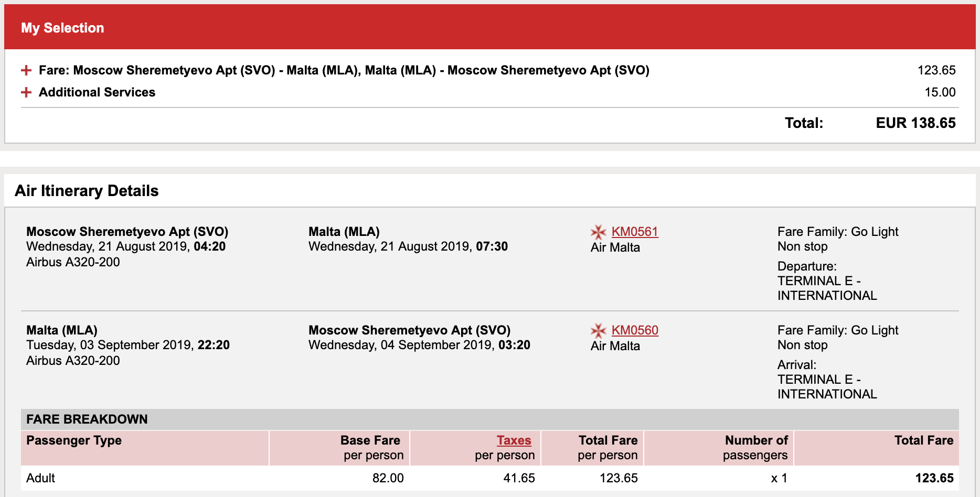Select Adult passenger row label
This screenshot has width=980, height=497.
point(40,478)
